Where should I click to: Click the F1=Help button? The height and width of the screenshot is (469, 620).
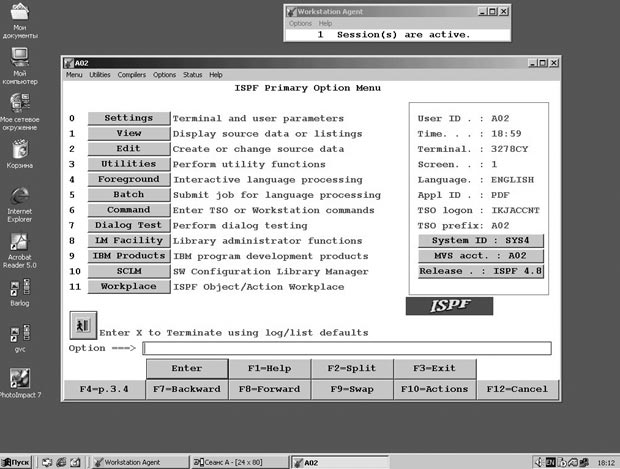pos(270,369)
